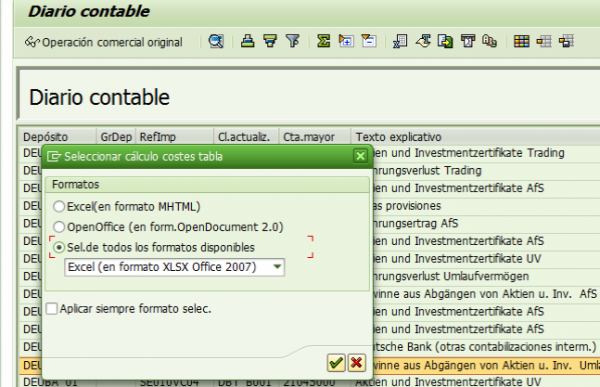Click Operación comercial original button
The height and width of the screenshot is (387, 600).
pos(103,42)
